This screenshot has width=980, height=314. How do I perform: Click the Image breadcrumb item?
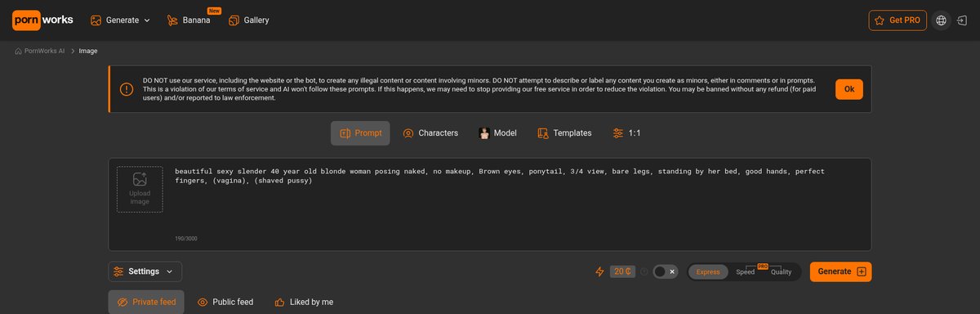pos(88,51)
